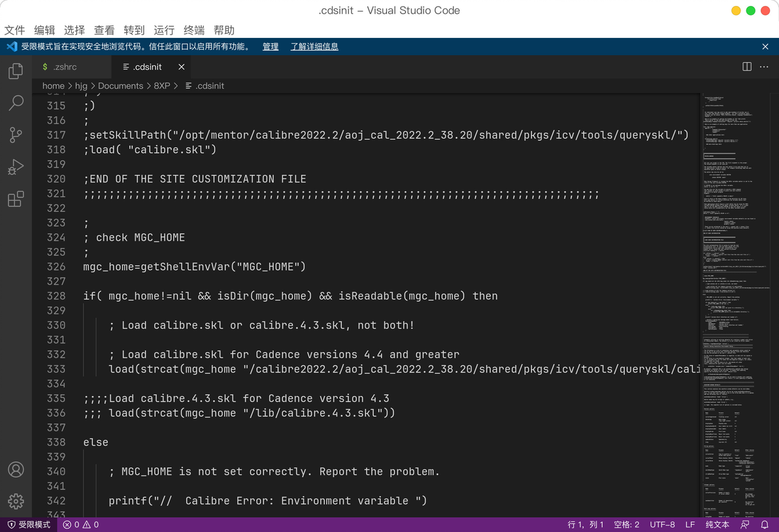The image size is (779, 532).
Task: Expand the Documents breadcrumb segment
Action: pos(120,86)
